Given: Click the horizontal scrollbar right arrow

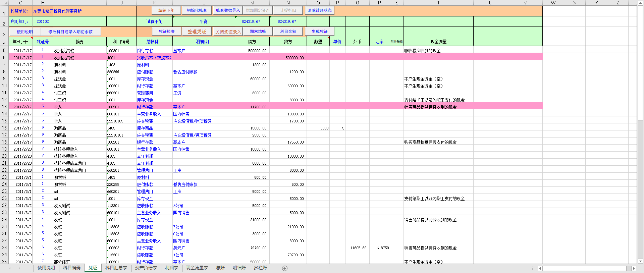Looking at the screenshot, I should tap(634, 268).
